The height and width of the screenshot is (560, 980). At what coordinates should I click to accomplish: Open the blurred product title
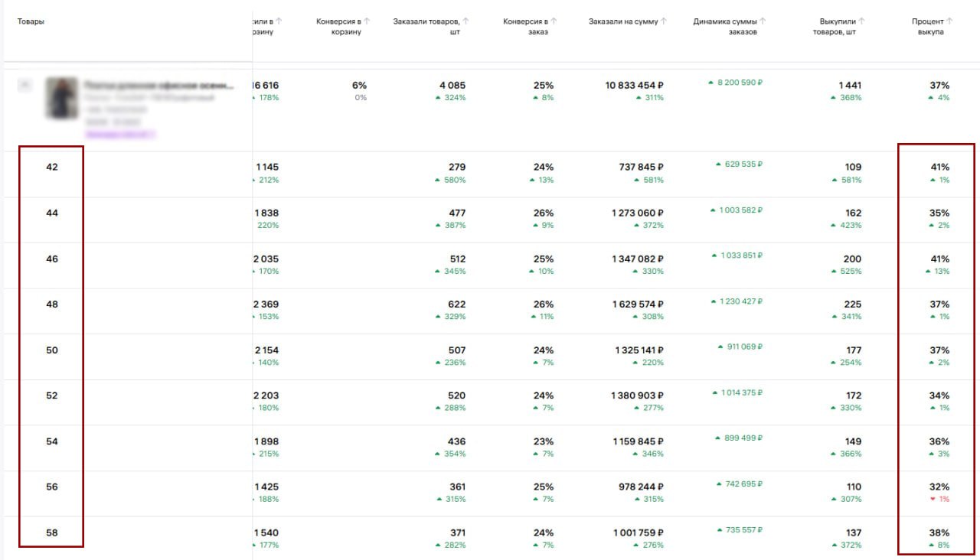click(158, 85)
